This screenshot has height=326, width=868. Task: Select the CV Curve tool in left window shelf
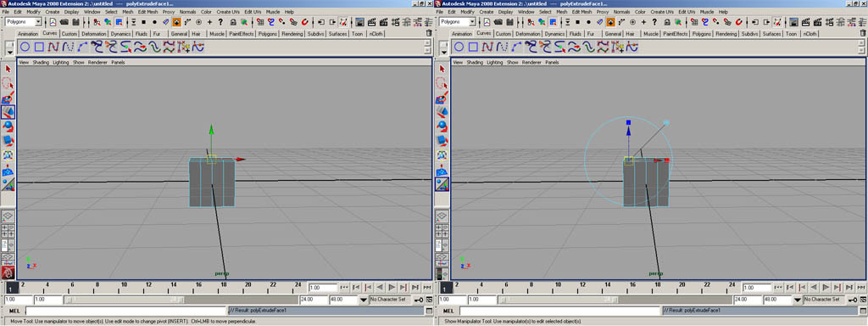click(53, 48)
